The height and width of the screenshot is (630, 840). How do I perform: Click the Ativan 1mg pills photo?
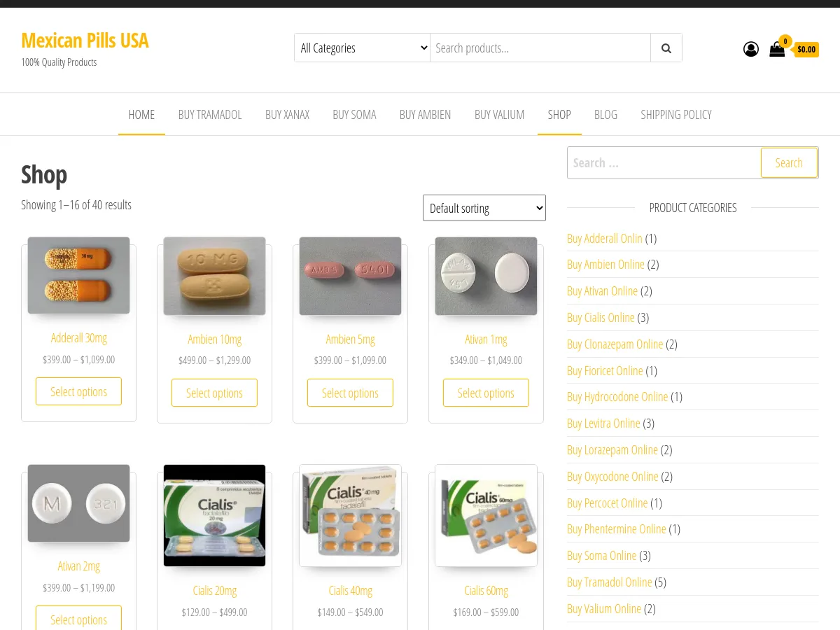pyautogui.click(x=486, y=275)
